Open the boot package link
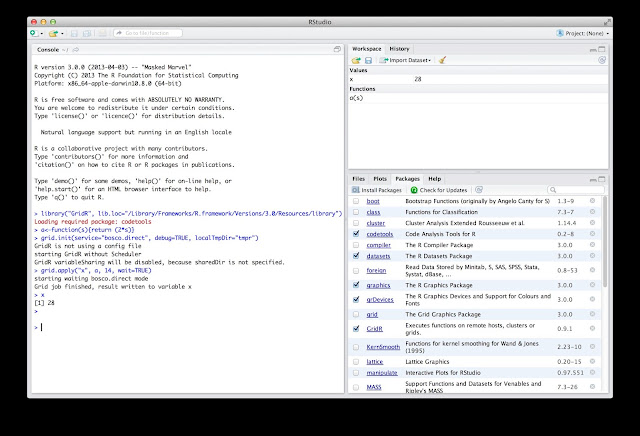 (373, 201)
